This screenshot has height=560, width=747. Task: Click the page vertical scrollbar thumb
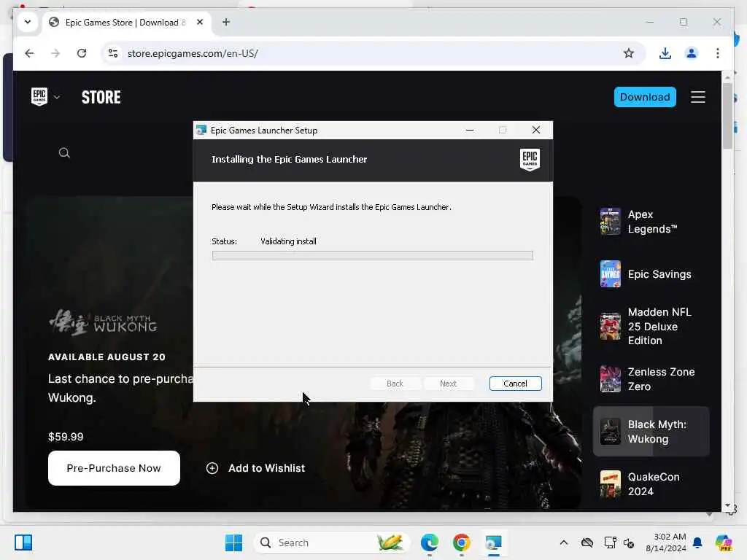tap(727, 116)
